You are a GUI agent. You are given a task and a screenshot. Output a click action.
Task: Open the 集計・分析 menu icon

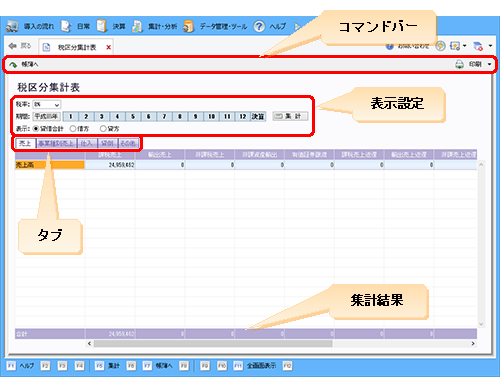[137, 26]
